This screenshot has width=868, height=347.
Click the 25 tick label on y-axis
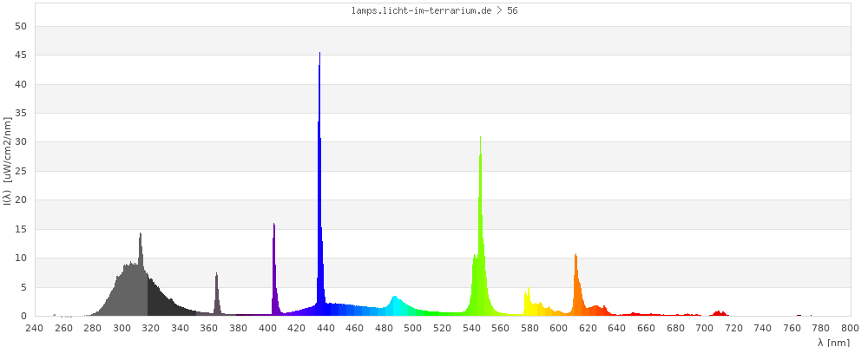pos(22,171)
